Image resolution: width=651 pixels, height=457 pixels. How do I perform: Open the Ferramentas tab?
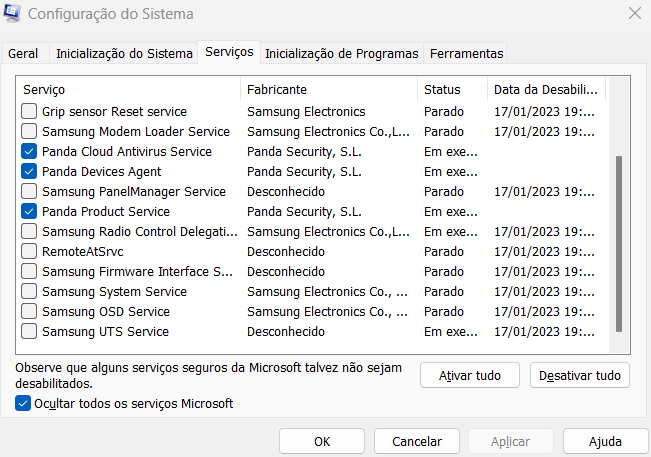coord(465,53)
